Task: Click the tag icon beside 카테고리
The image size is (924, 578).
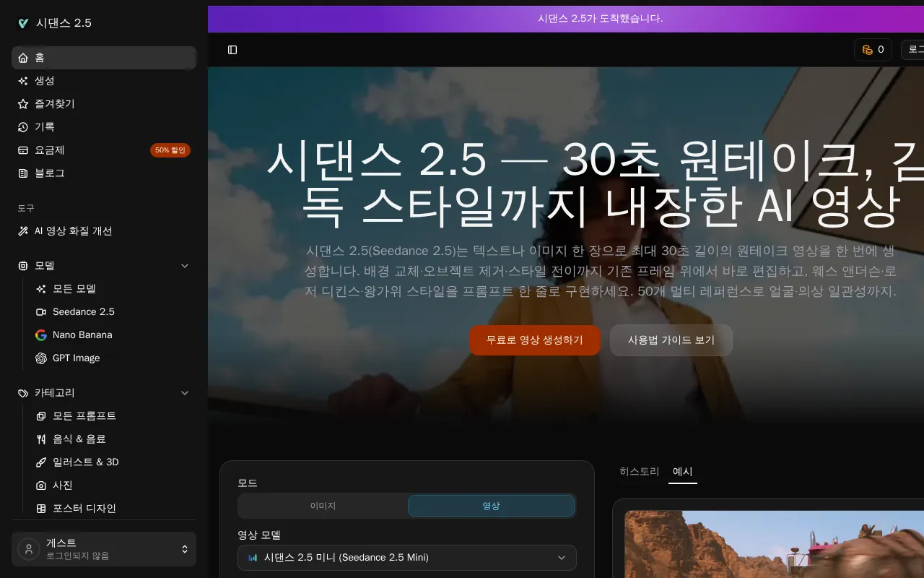Action: pyautogui.click(x=23, y=393)
